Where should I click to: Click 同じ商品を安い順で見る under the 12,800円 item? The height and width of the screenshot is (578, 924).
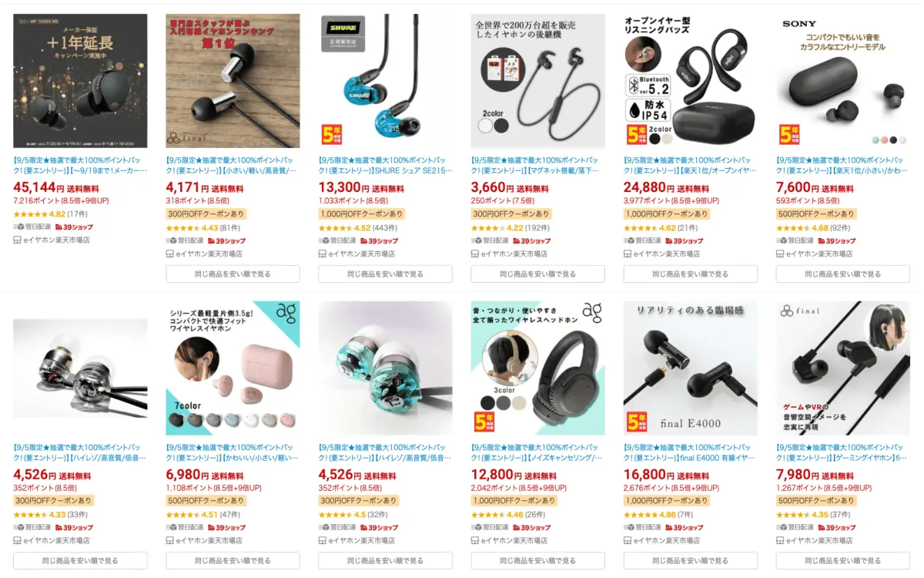[538, 560]
